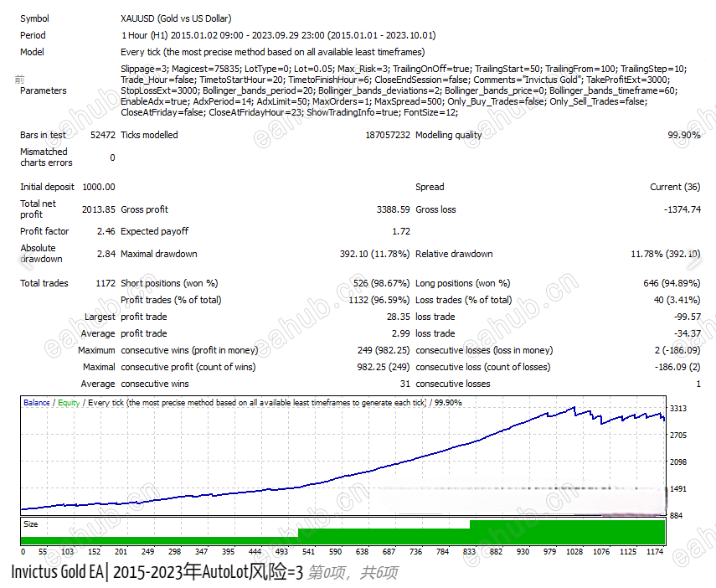Click the 'Profit factor' label
The image size is (716, 588).
click(x=44, y=231)
